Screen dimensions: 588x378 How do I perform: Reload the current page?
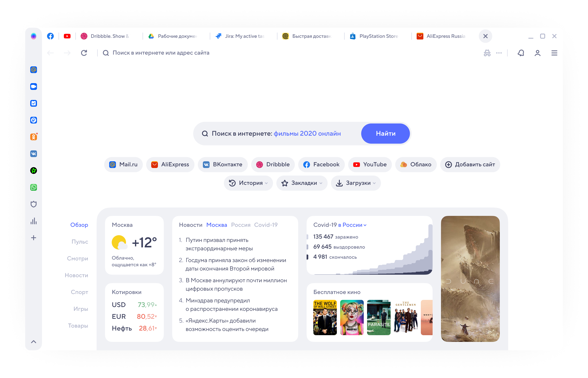84,53
